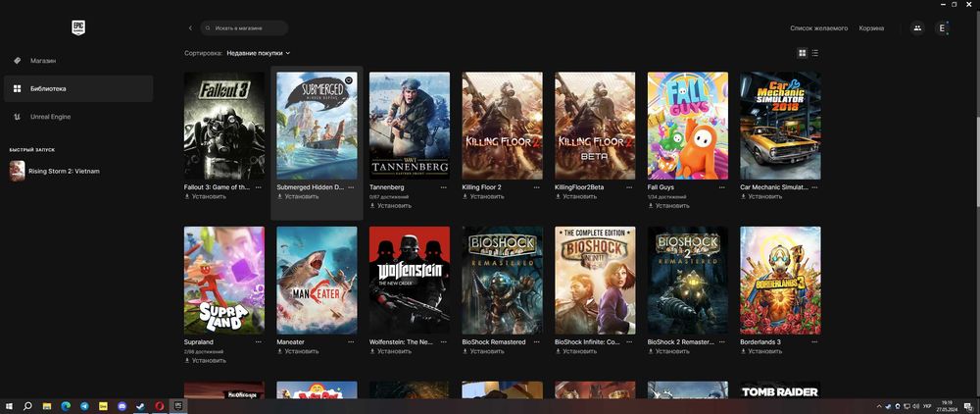Open options menu for Fall Guys

coord(722,187)
